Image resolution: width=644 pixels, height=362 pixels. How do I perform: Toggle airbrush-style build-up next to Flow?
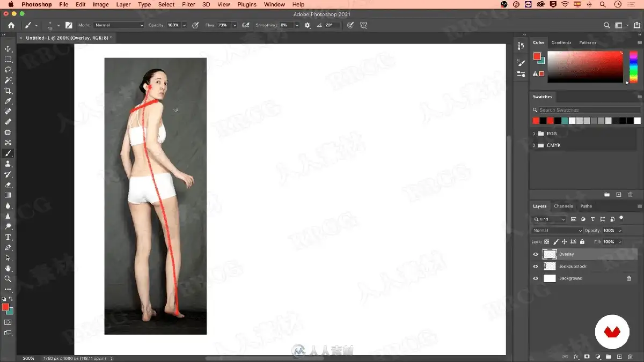coord(246,25)
